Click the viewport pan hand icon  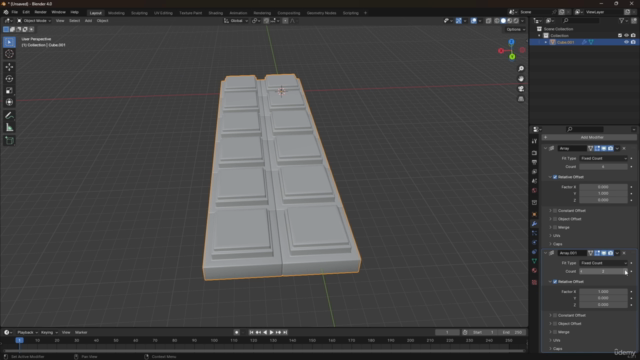coord(521,79)
